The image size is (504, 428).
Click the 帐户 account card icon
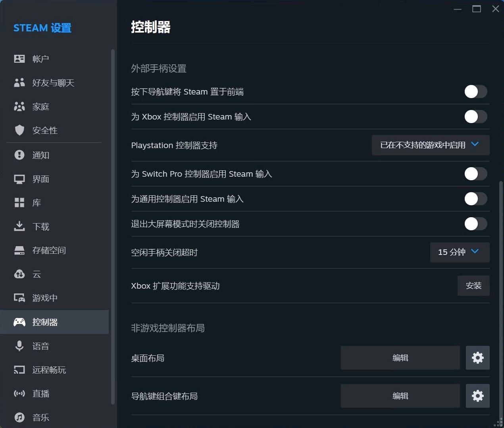point(19,59)
